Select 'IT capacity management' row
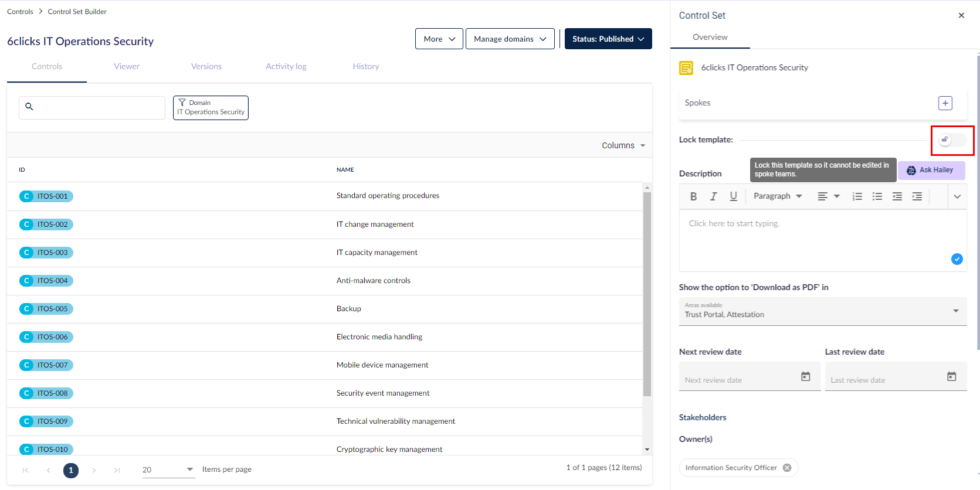Image resolution: width=980 pixels, height=490 pixels. pyautogui.click(x=325, y=253)
